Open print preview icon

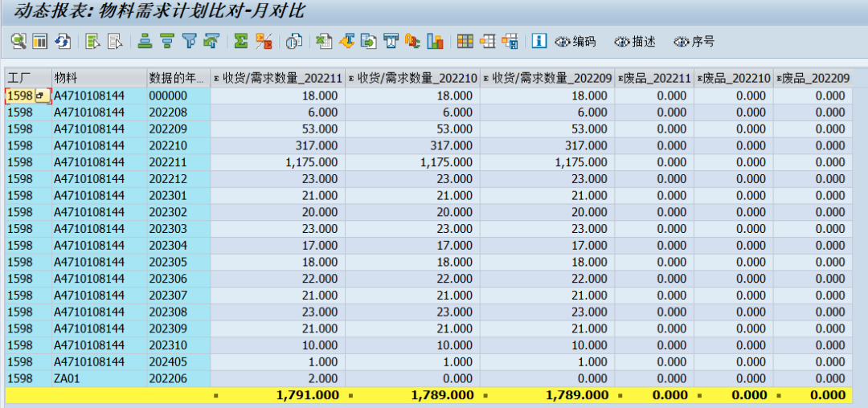click(x=294, y=41)
